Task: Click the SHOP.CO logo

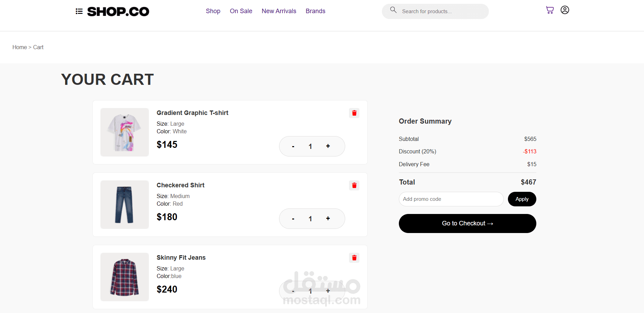Action: pos(118,11)
